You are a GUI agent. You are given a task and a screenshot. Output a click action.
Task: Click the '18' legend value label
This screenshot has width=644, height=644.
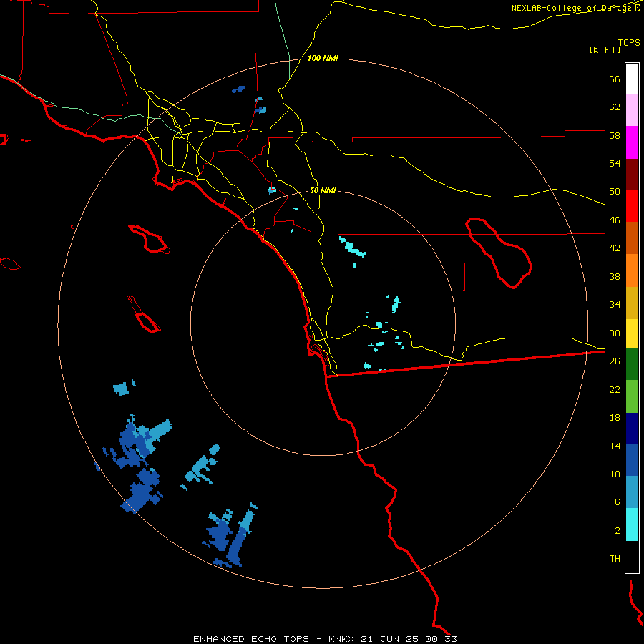(x=615, y=418)
